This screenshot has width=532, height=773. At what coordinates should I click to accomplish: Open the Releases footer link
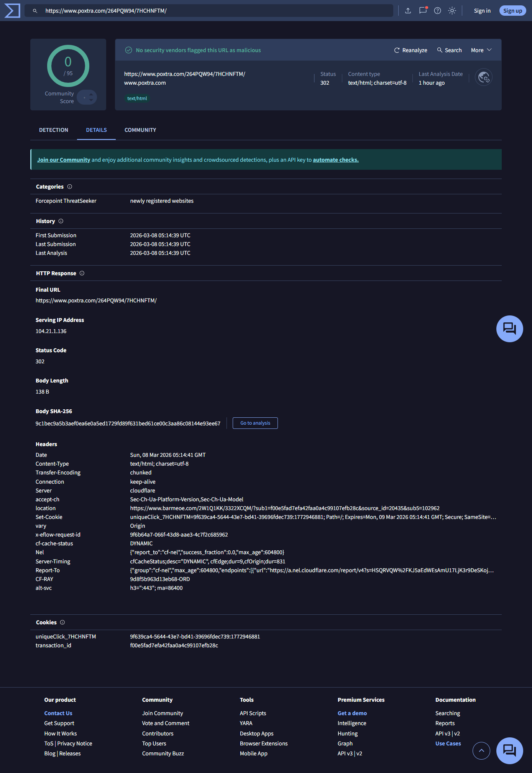(70, 753)
